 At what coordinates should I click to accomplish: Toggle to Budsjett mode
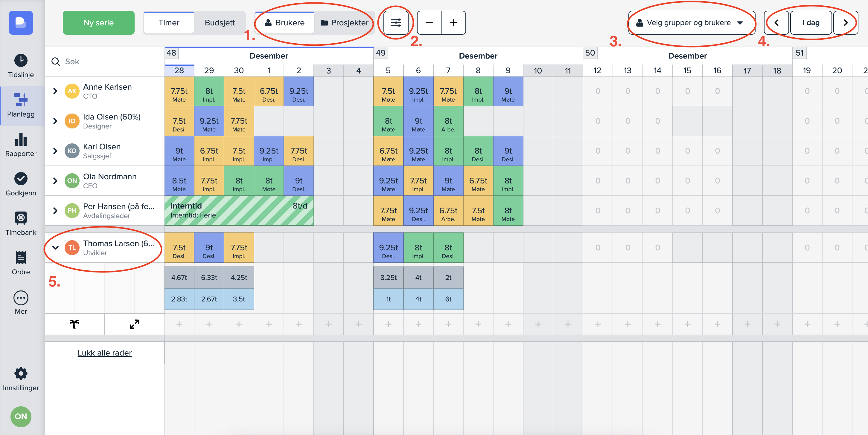pyautogui.click(x=220, y=23)
